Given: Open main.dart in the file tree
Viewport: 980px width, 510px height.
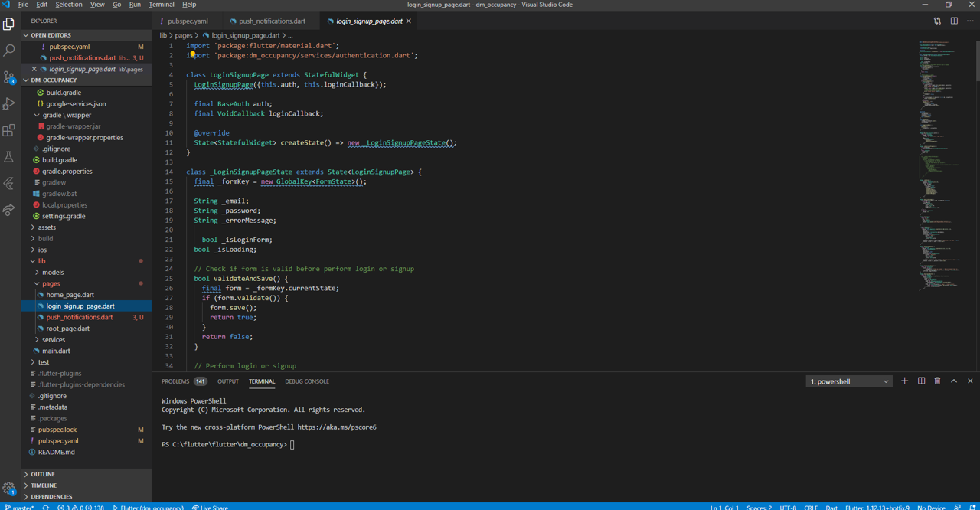Looking at the screenshot, I should pos(57,351).
